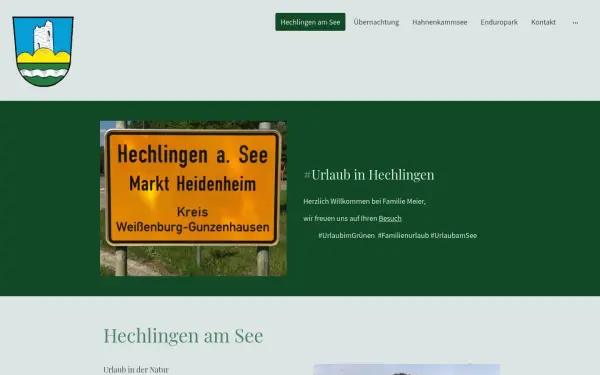Click the partially visible photo below the heading
600x375 pixels.
pos(406,369)
